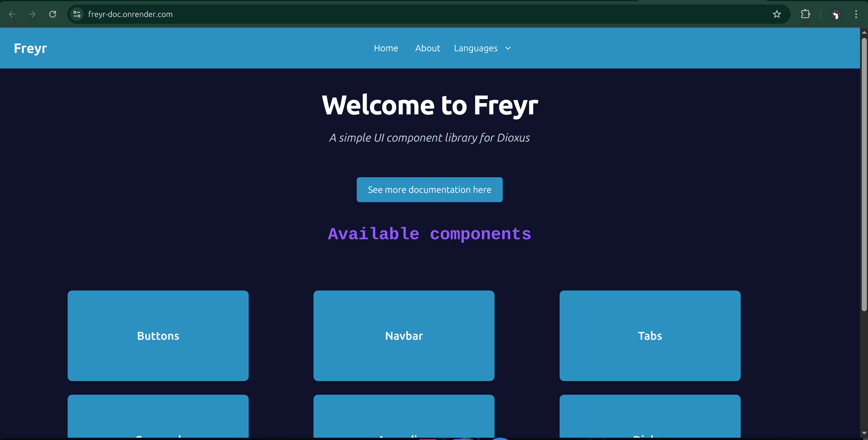The height and width of the screenshot is (440, 868).
Task: Open the Buttons component card
Action: [x=158, y=336]
